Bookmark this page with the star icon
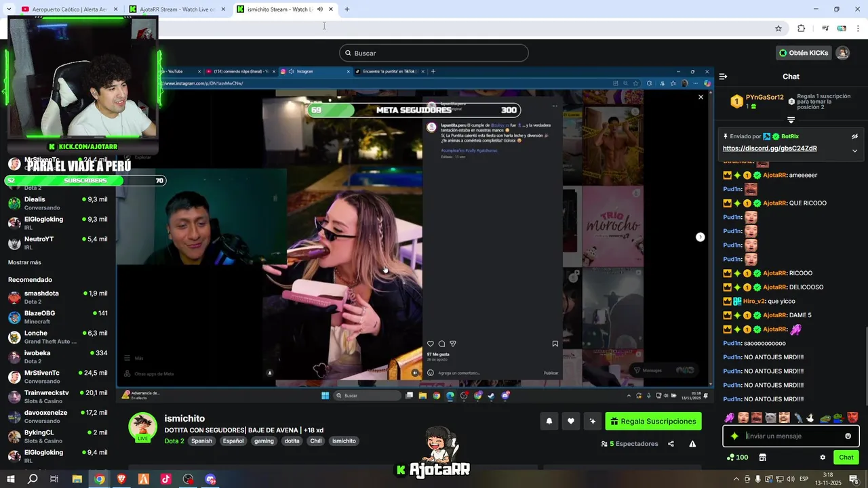 pyautogui.click(x=778, y=28)
